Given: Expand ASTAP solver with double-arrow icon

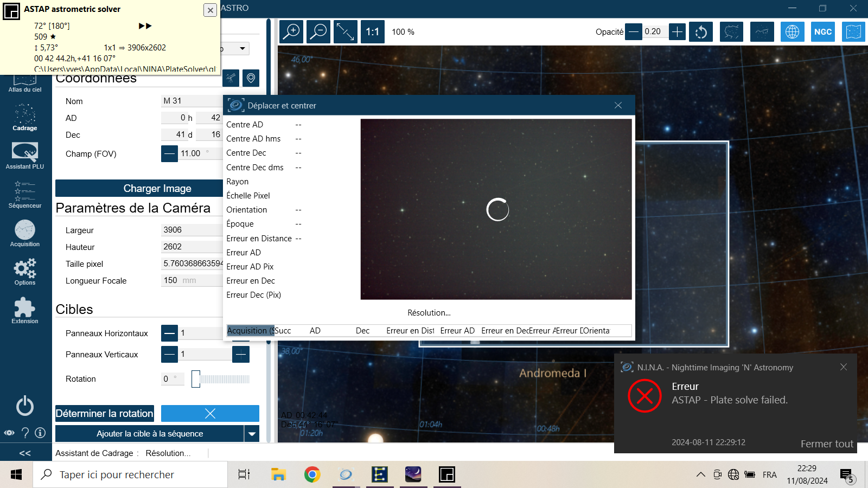Looking at the screenshot, I should (145, 25).
